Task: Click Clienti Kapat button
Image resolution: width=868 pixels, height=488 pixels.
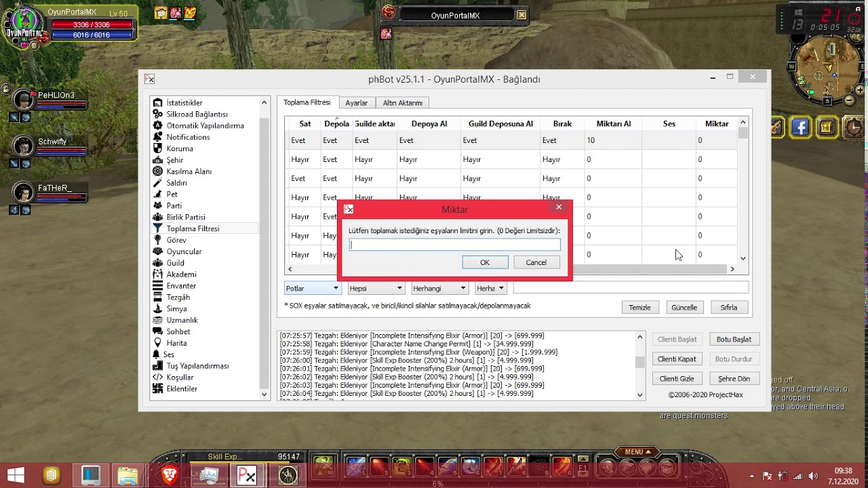Action: pyautogui.click(x=677, y=359)
